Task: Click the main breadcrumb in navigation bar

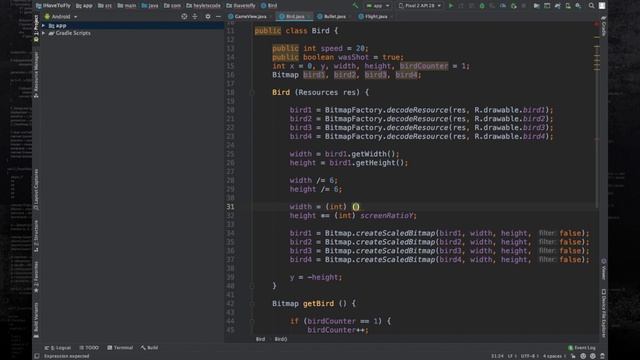Action: coord(127,6)
